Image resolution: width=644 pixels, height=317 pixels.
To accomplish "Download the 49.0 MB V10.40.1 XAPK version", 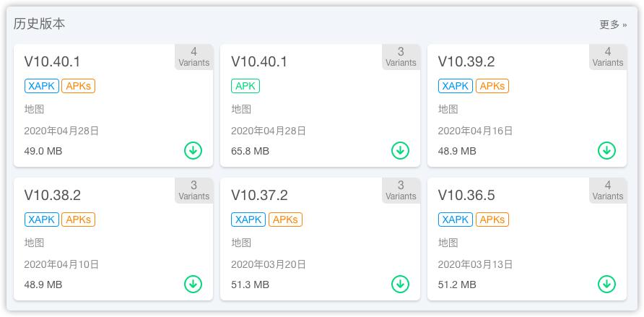I will 193,150.
